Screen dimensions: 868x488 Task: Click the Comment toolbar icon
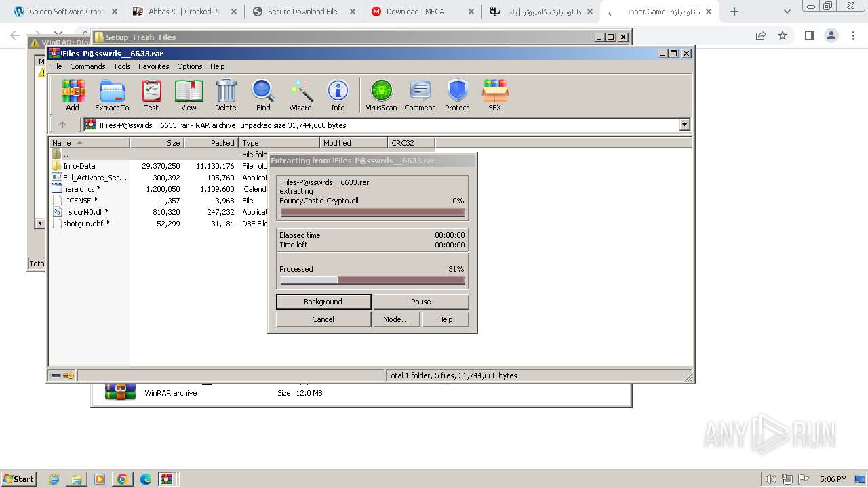click(x=420, y=96)
